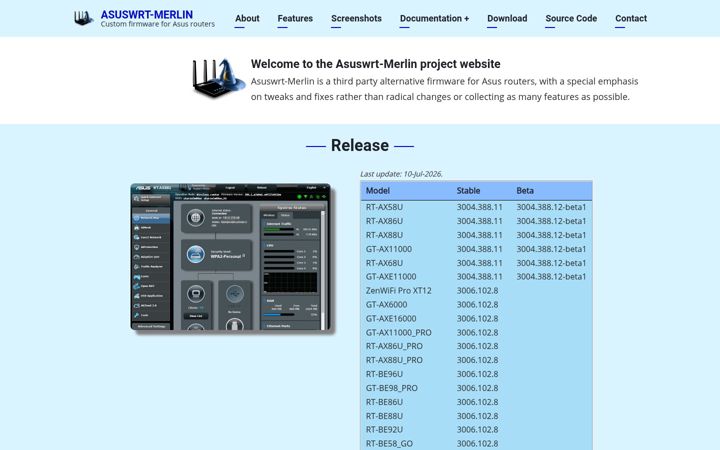The image size is (720, 450).
Task: Select the RT-AX86U model cell
Action: tap(384, 221)
